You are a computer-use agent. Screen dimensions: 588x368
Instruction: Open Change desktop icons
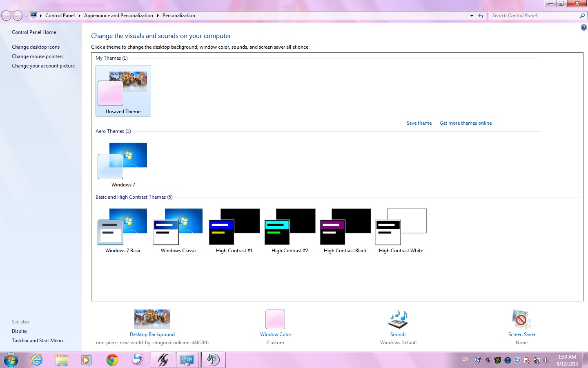[36, 47]
